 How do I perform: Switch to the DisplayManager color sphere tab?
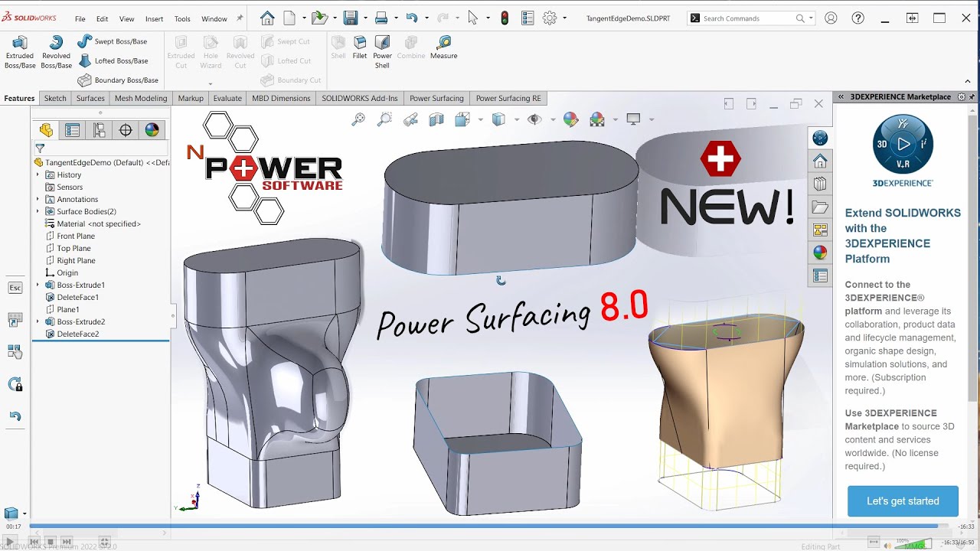coord(152,130)
